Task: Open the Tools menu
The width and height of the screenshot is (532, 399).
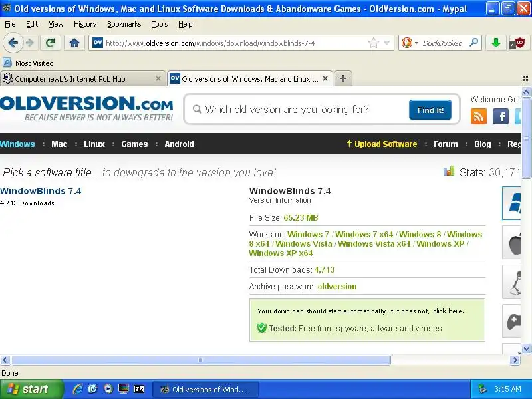Action: [x=160, y=24]
